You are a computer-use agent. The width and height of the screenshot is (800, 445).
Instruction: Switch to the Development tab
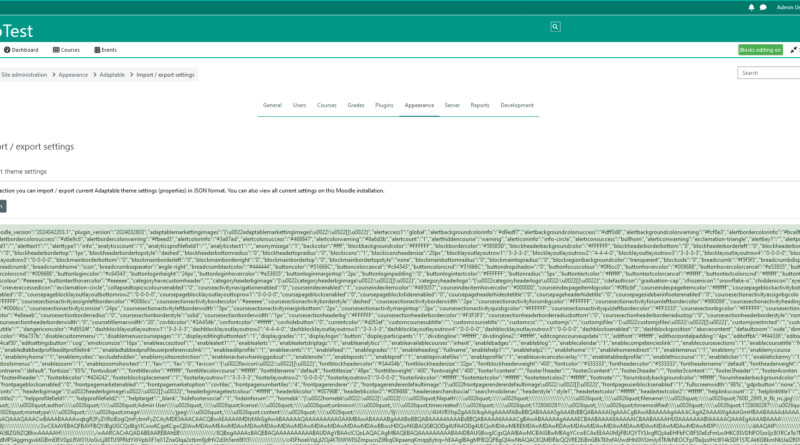(517, 105)
